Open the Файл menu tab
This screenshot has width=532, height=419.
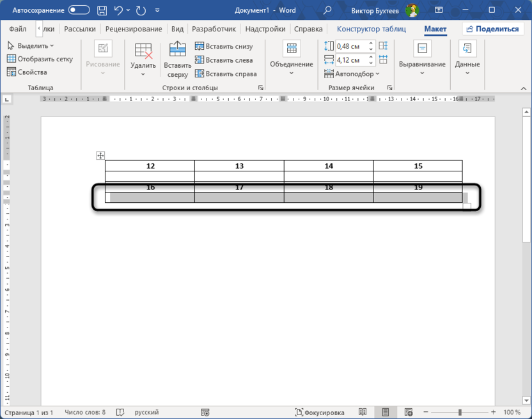point(18,29)
